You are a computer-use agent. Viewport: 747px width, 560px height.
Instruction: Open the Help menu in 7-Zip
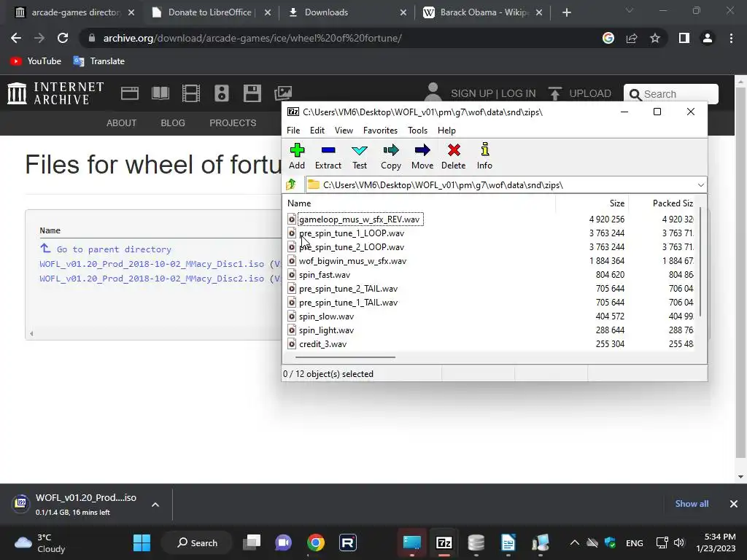446,131
